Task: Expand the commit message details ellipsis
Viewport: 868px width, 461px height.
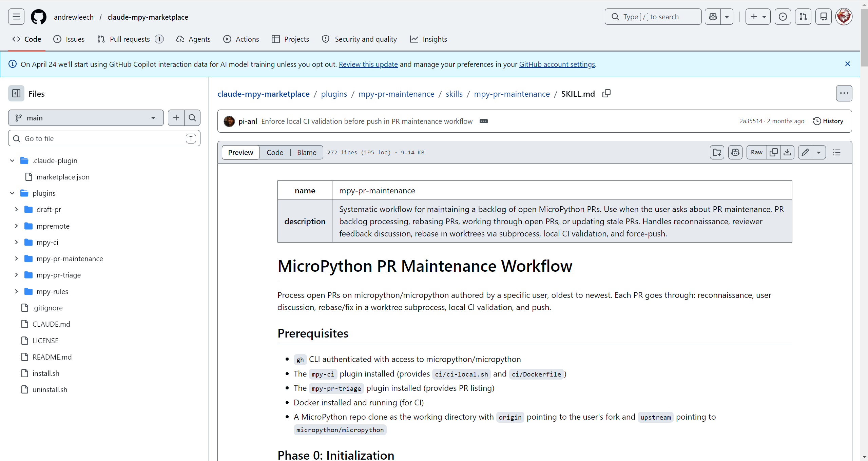Action: (484, 121)
